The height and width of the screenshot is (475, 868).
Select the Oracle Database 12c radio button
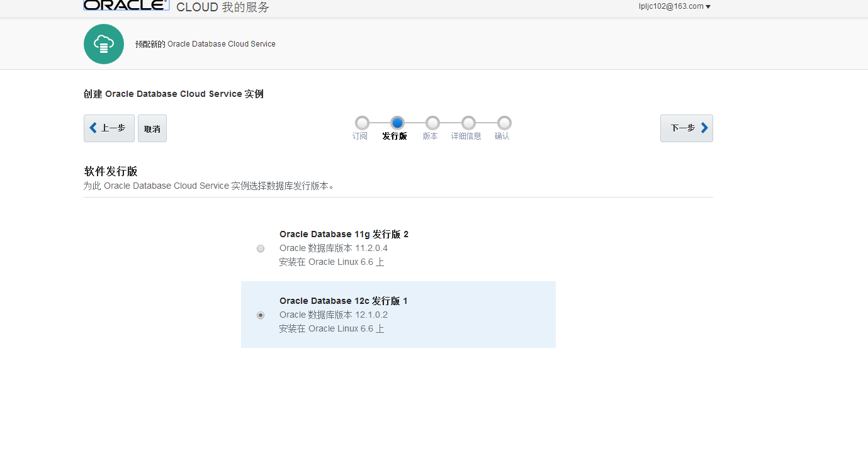click(261, 315)
